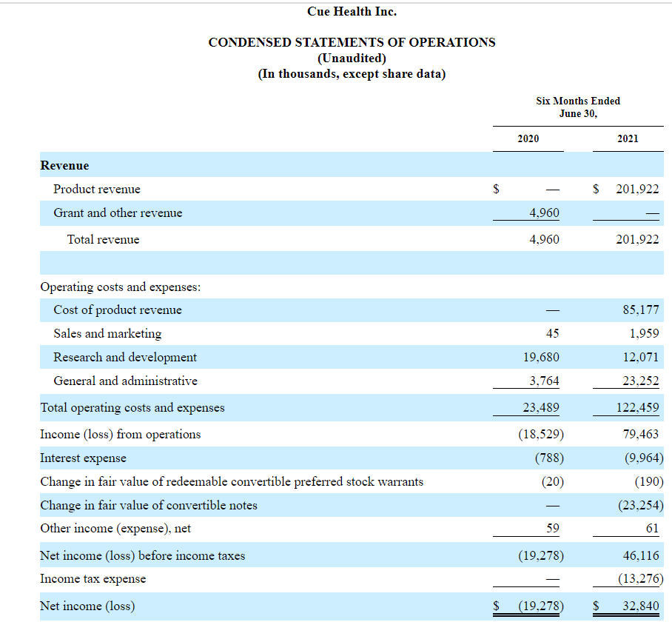Click Interest expense 2020 value (788)
The image size is (672, 622).
[549, 458]
